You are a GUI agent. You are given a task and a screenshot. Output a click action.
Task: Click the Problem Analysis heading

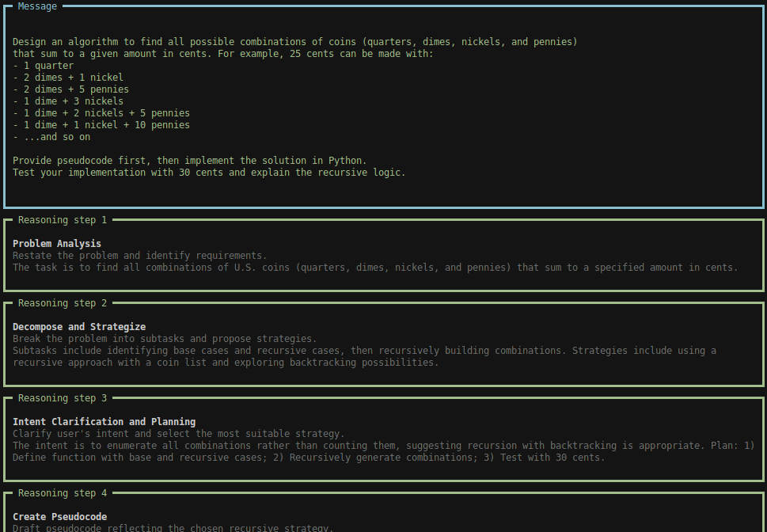[x=58, y=243]
